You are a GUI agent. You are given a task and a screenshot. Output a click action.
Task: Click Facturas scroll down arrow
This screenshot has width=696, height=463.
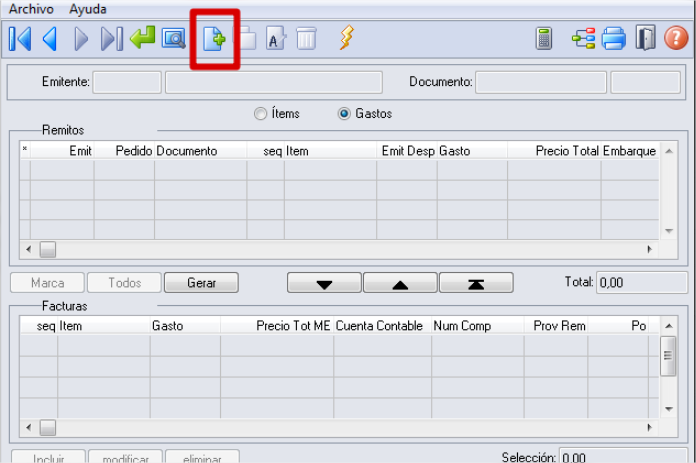pos(669,409)
